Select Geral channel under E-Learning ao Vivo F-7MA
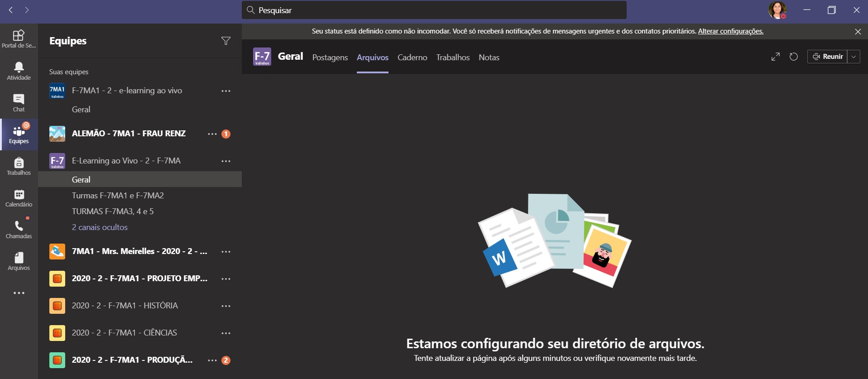This screenshot has width=868, height=379. coord(140,179)
